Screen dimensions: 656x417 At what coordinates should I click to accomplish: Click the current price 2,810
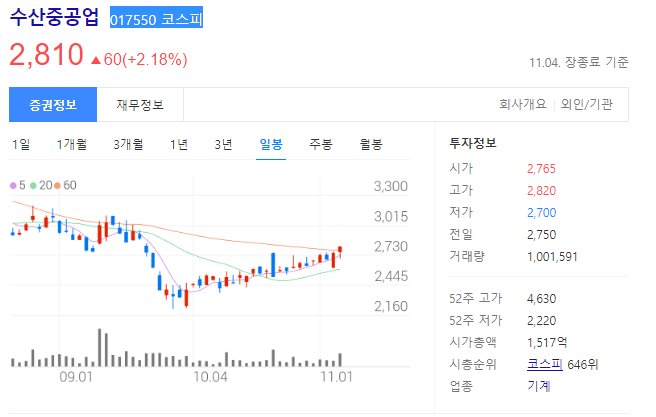click(46, 55)
